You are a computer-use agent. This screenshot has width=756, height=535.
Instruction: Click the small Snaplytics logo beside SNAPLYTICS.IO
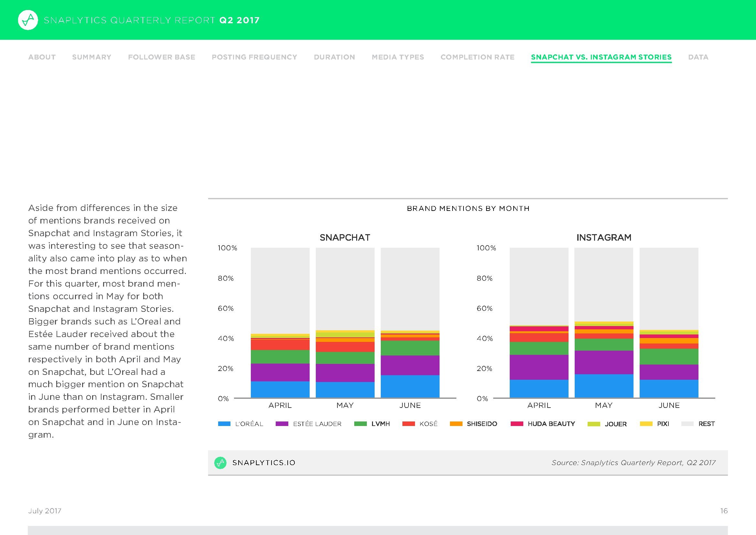[x=220, y=463]
